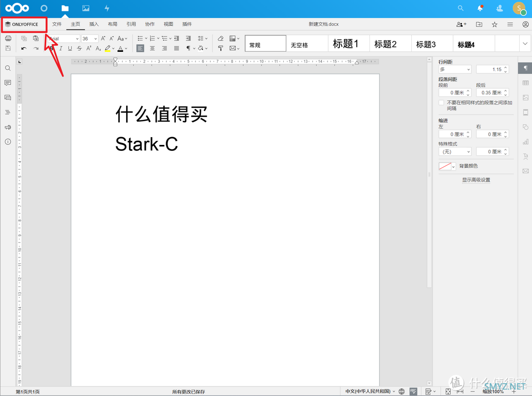This screenshot has width=532, height=396.
Task: Open Chat panel in left sidebar
Action: [8, 98]
